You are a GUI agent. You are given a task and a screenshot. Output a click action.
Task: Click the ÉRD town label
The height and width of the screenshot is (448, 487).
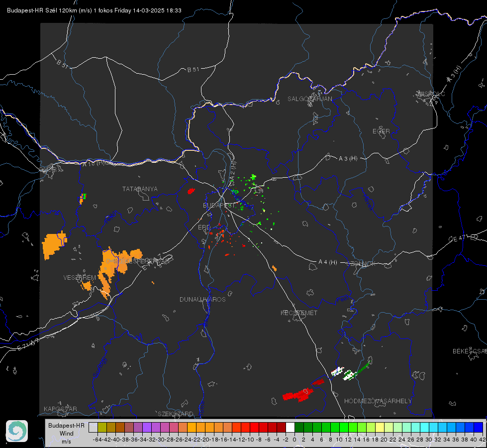[x=204, y=227]
